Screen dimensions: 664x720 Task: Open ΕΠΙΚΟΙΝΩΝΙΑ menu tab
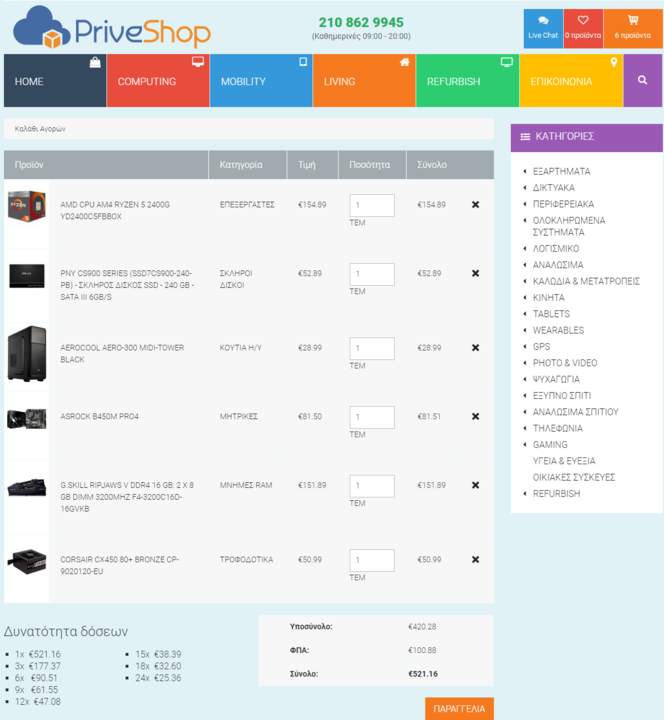(571, 81)
